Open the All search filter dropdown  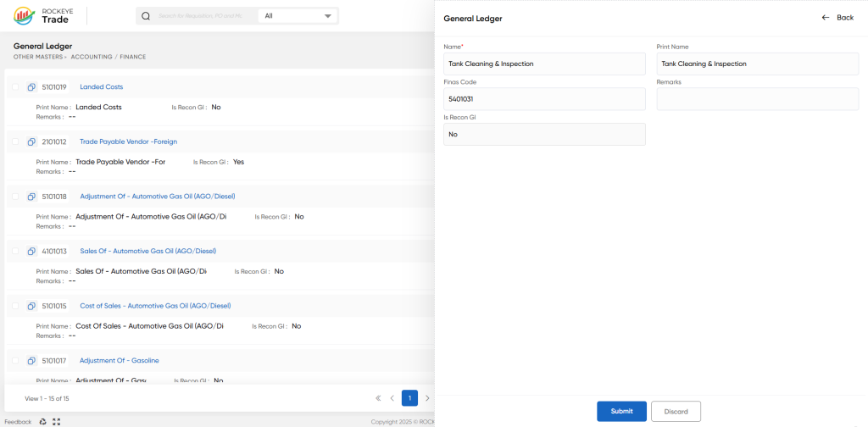(x=298, y=16)
